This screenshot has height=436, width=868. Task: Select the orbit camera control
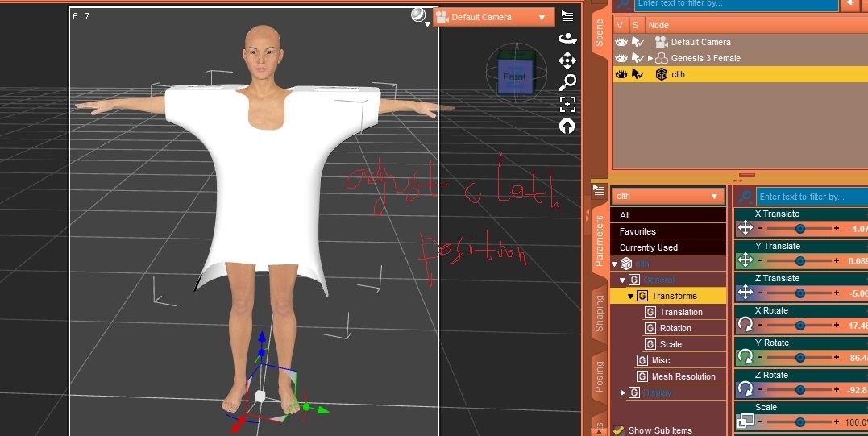click(x=567, y=38)
